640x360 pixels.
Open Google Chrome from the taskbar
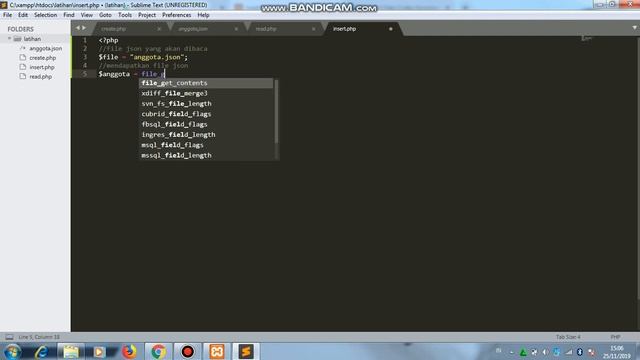[x=158, y=351]
